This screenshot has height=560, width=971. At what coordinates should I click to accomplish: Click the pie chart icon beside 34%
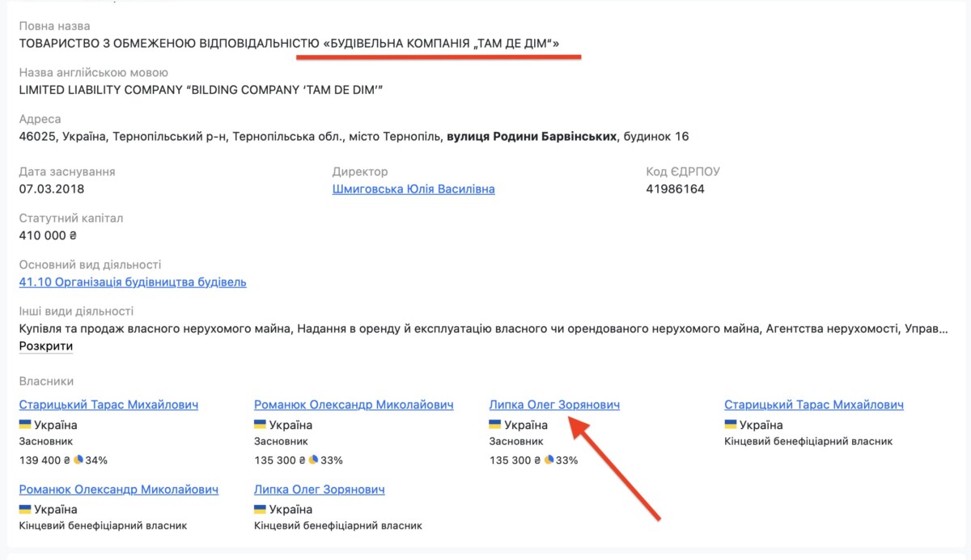[x=78, y=460]
